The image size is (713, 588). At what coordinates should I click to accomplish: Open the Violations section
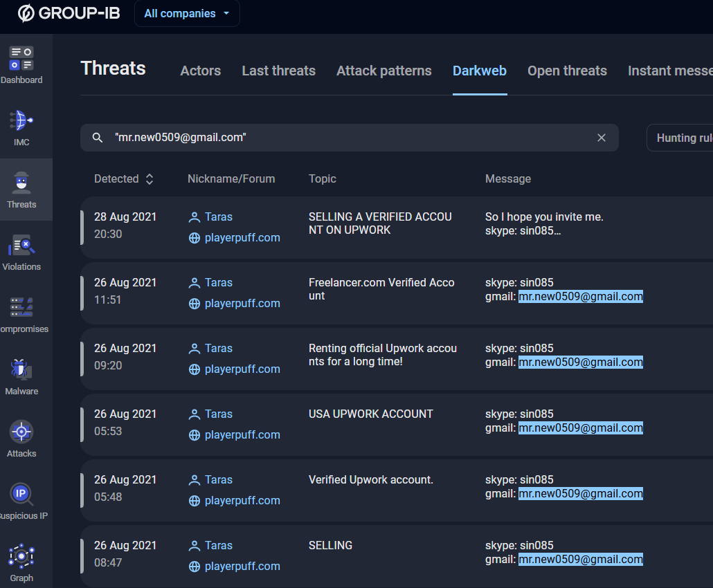(21, 252)
